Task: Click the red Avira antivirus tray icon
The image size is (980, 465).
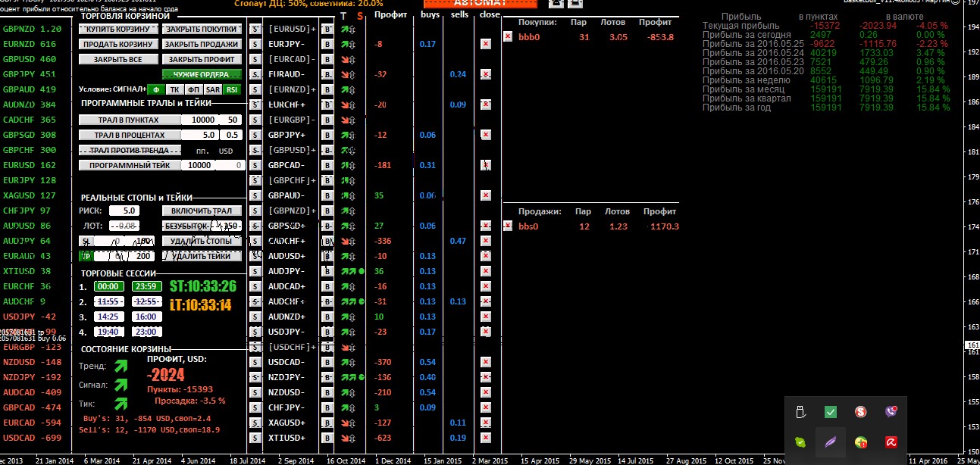Action: (x=891, y=442)
